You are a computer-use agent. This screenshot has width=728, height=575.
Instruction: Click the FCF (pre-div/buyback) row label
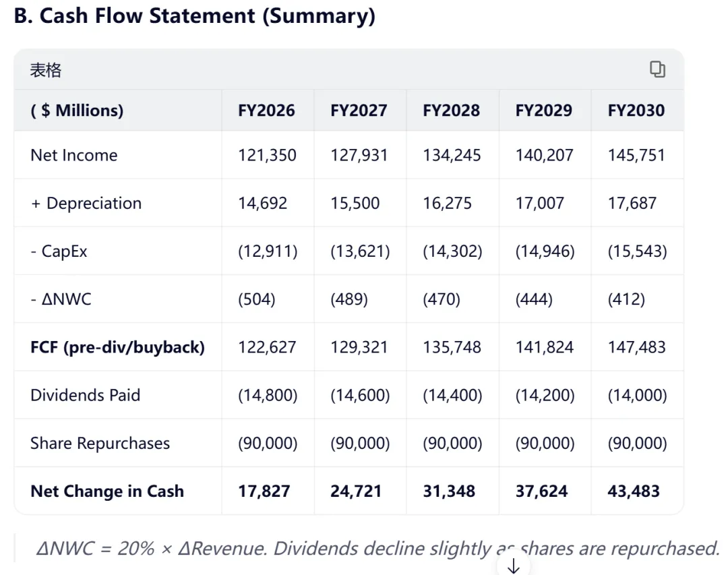click(117, 347)
